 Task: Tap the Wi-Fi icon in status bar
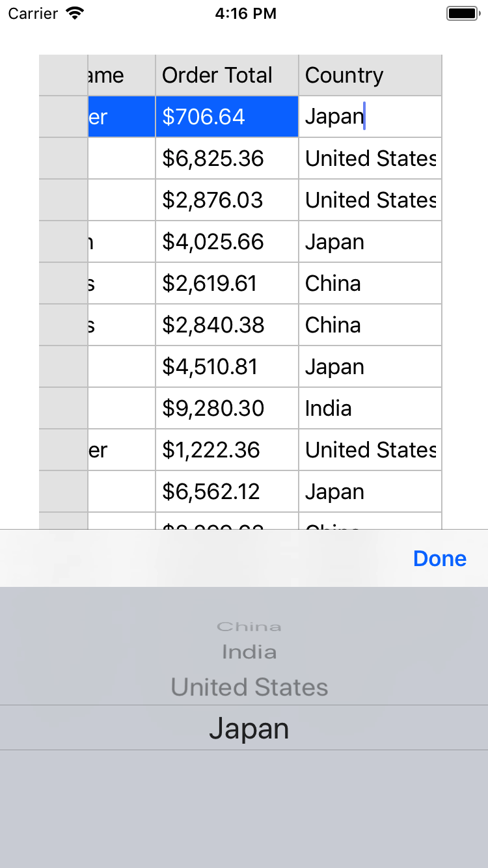(75, 14)
